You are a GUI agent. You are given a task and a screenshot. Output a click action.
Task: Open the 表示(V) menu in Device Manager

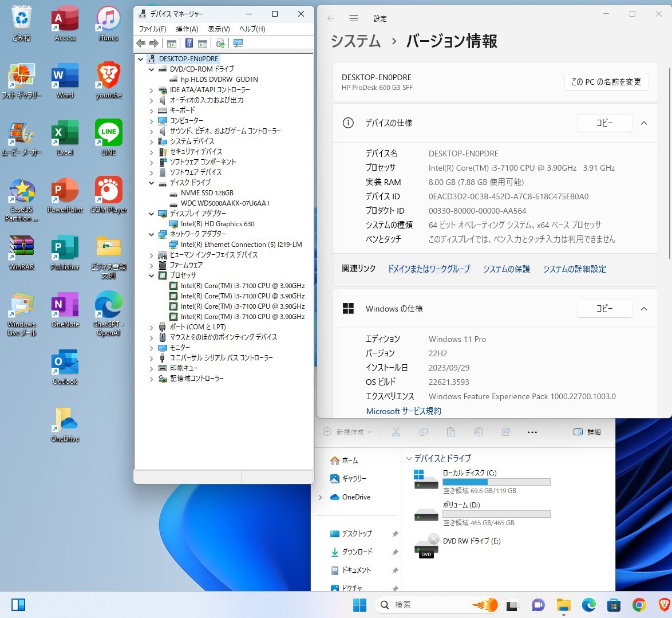219,29
